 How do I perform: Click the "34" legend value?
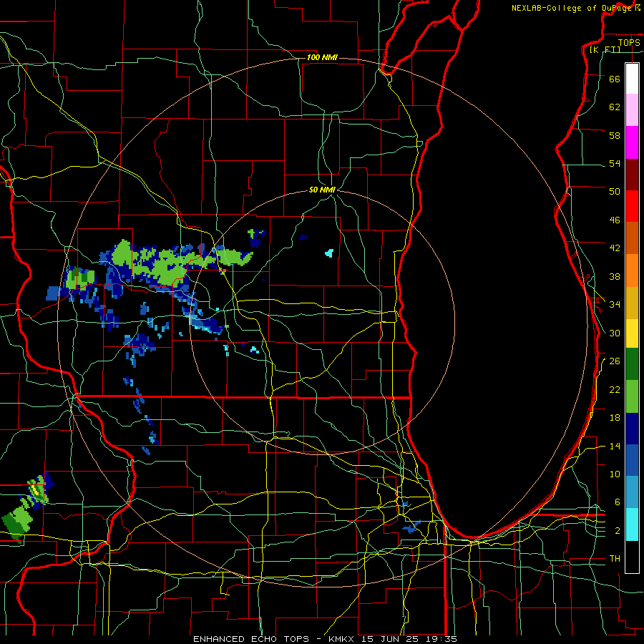[615, 305]
